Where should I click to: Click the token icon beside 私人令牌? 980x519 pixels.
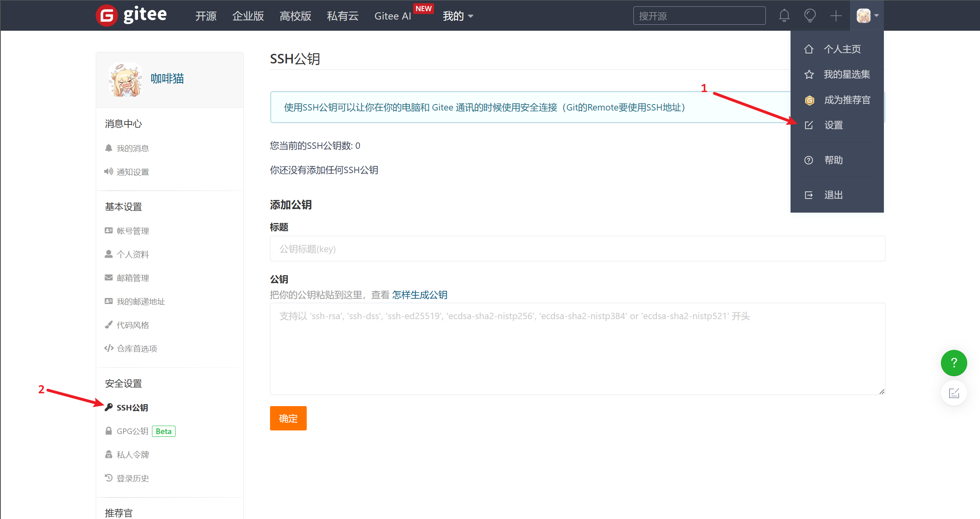108,454
